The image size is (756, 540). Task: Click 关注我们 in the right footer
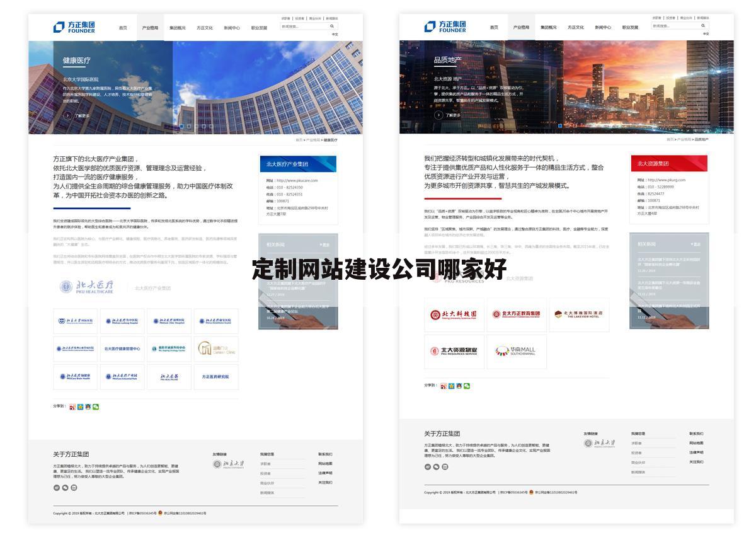[696, 462]
